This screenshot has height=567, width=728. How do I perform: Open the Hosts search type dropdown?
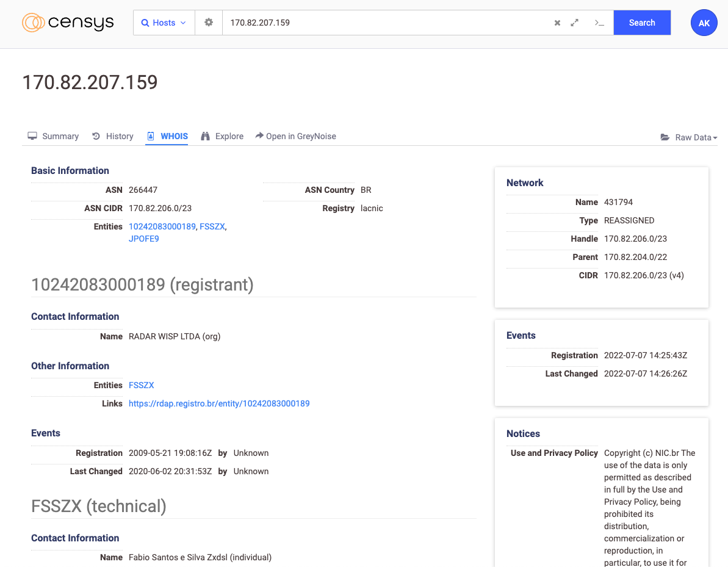[164, 23]
